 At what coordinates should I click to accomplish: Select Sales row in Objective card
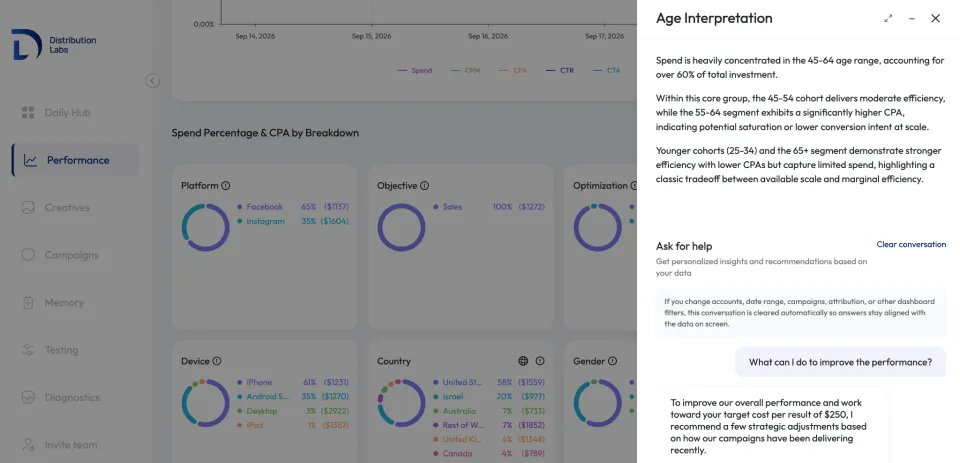(x=489, y=207)
